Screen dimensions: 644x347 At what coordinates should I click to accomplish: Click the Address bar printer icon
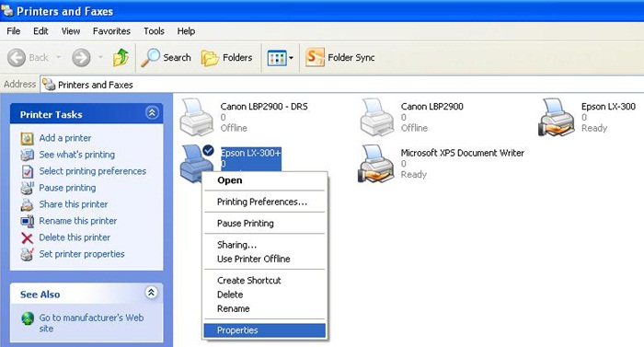(49, 85)
